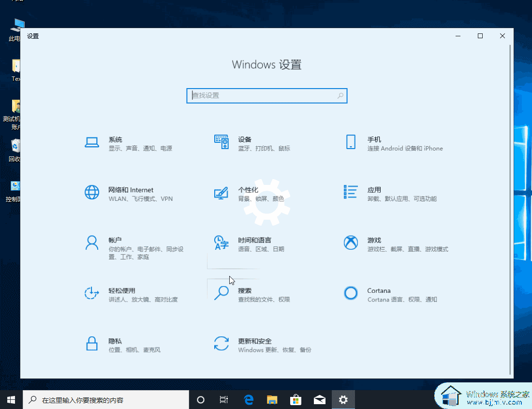
Task: Focus the 查找设置 search field
Action: pos(266,96)
